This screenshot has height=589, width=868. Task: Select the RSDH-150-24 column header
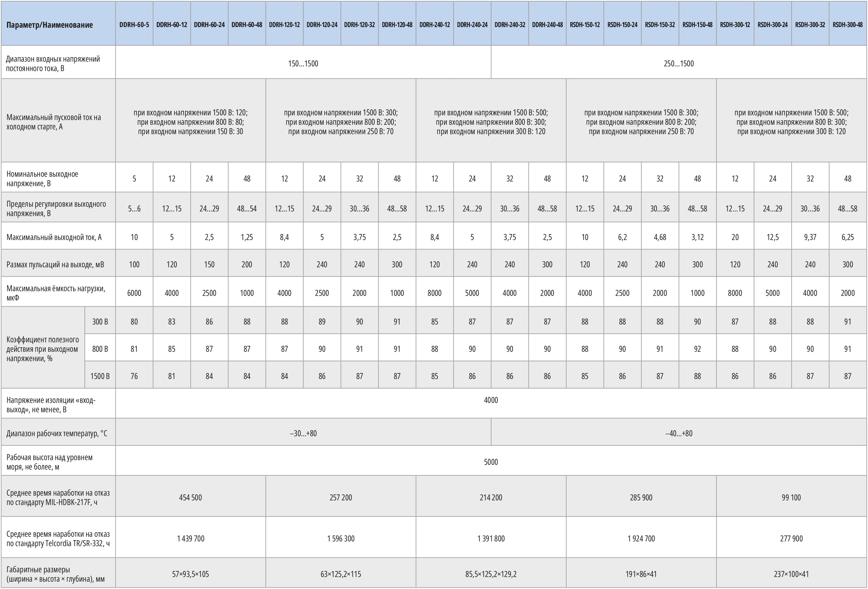coord(623,23)
